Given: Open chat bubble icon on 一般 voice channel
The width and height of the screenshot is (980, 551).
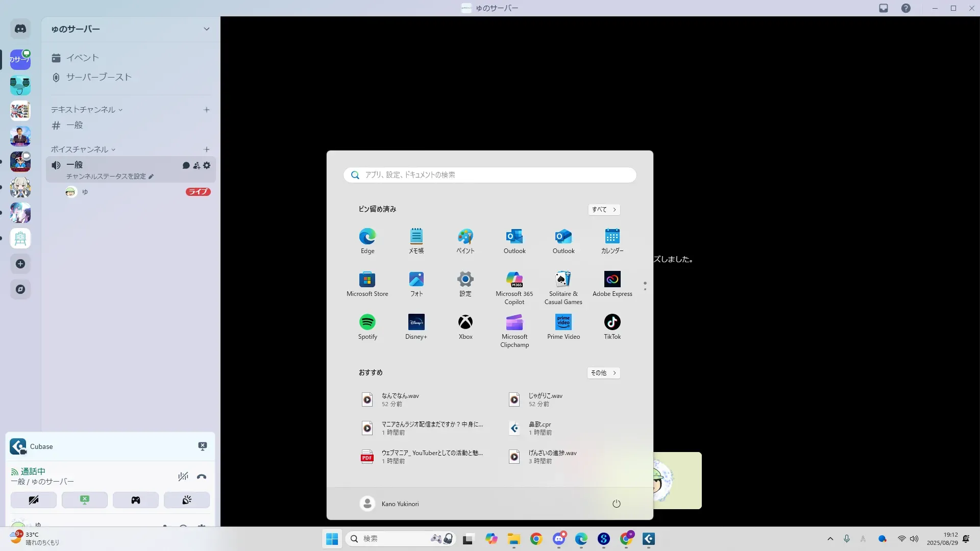Looking at the screenshot, I should [186, 165].
